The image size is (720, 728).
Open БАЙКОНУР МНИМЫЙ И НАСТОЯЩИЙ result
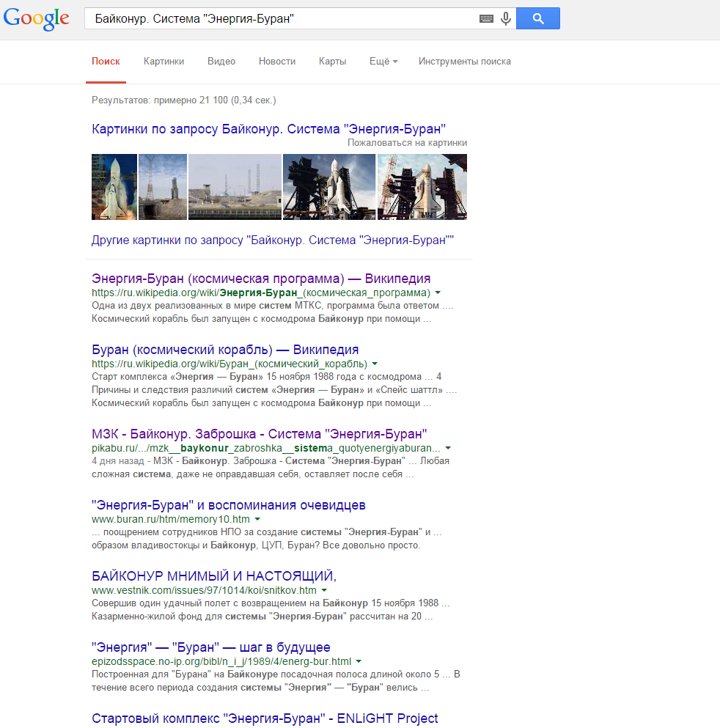tap(214, 576)
